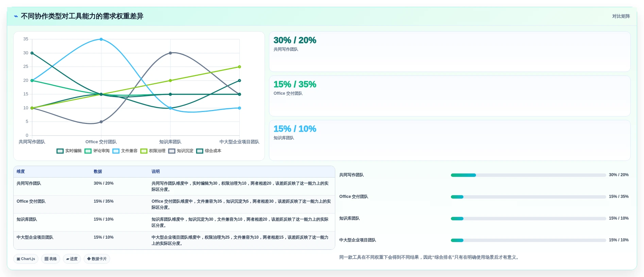The height and width of the screenshot is (277, 644).
Task: Click the 权限治理 point at 中大型企业项目团队
Action: tap(239, 67)
